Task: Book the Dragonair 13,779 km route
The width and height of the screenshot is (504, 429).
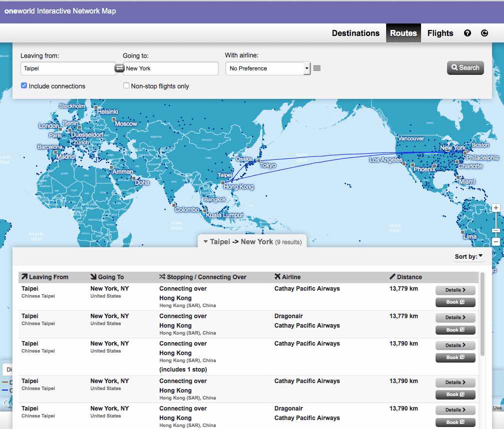Action: (455, 330)
